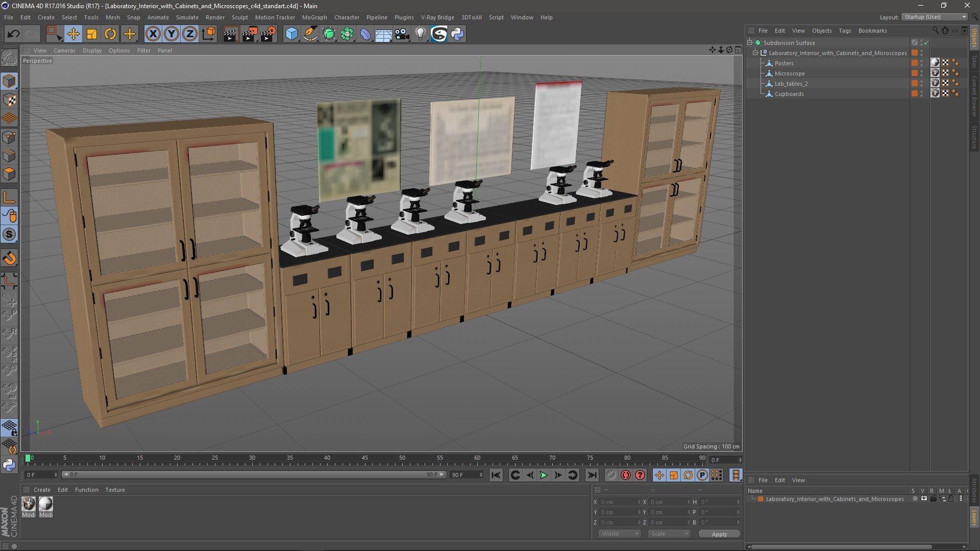Open the Scale mode dropdown
The height and width of the screenshot is (551, 980).
click(x=669, y=534)
